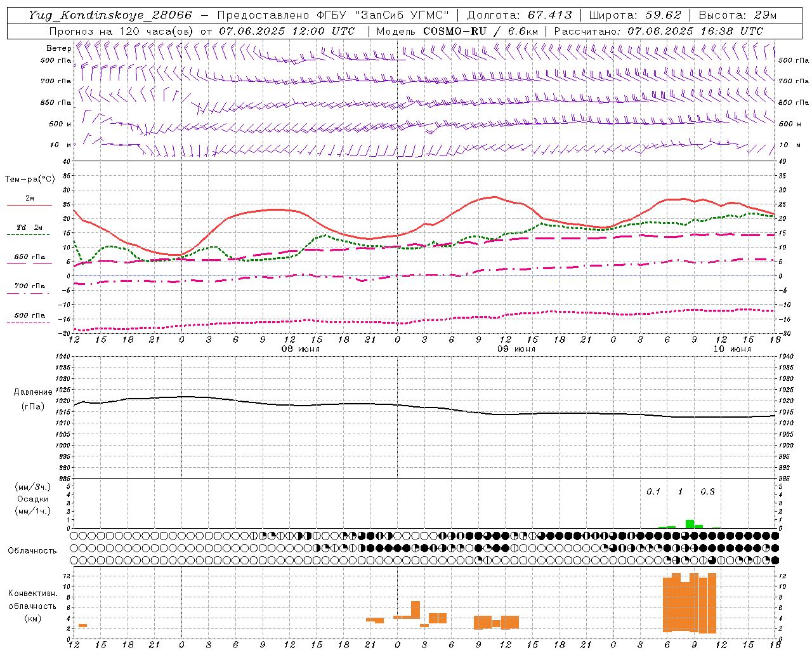812x650 pixels.
Task: Click the 10 июня date label
Action: tap(732, 349)
